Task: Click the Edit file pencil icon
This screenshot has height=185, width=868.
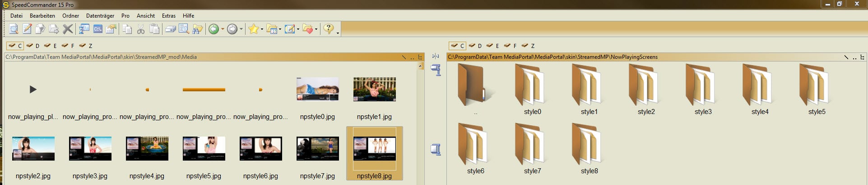Action: (x=27, y=29)
